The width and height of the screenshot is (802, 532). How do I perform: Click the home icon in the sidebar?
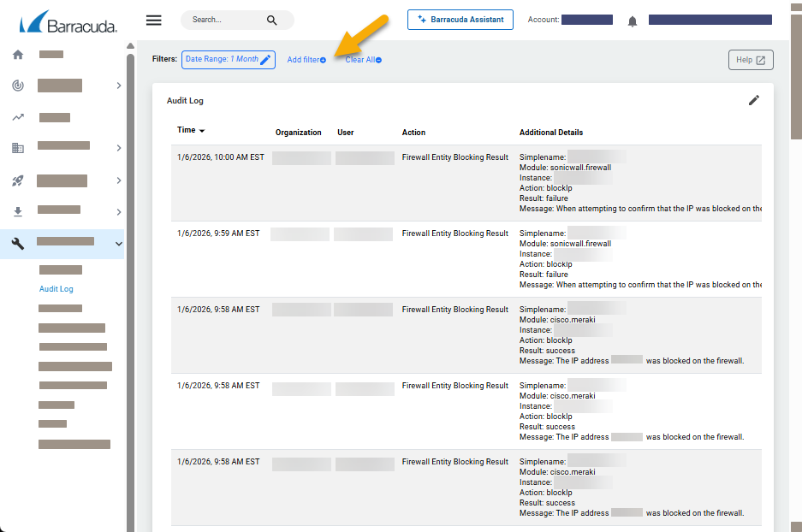point(18,55)
